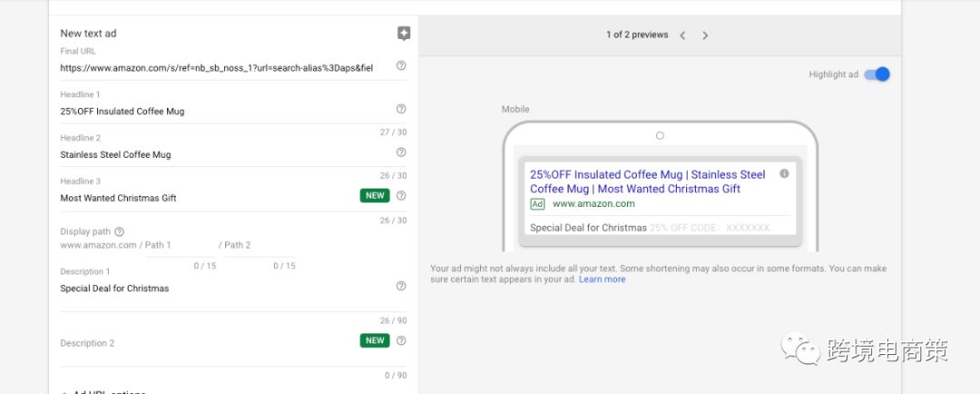Turn off the Highlight ad toggle
This screenshot has width=980, height=394.
pyautogui.click(x=877, y=74)
